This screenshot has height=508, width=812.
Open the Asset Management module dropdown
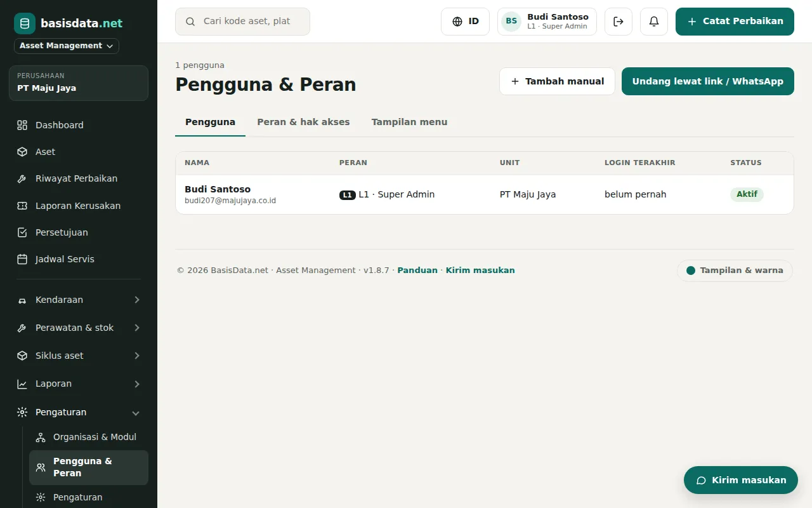coord(67,46)
